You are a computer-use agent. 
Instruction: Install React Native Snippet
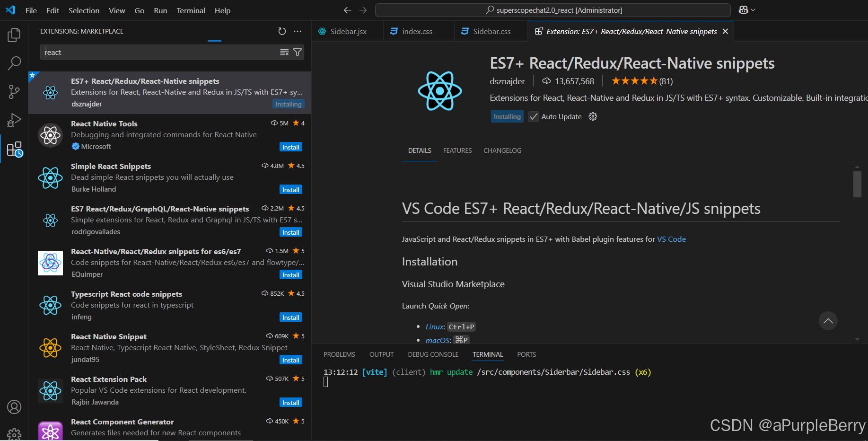290,360
